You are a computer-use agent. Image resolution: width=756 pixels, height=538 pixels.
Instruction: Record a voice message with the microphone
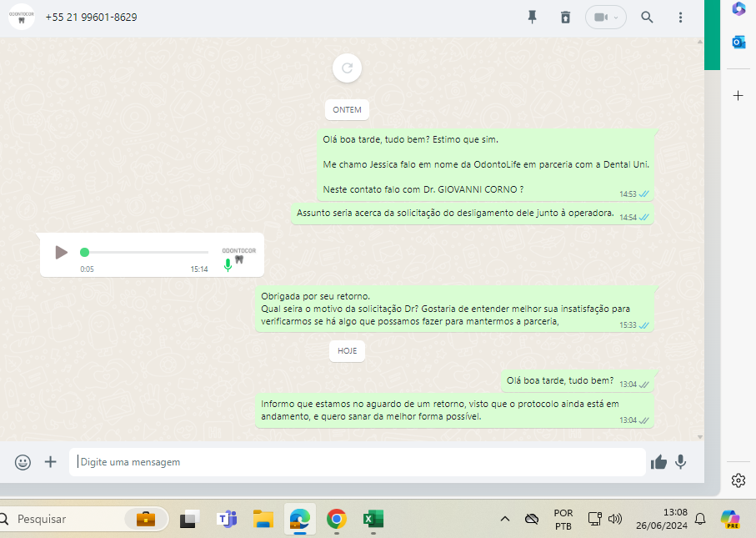681,462
